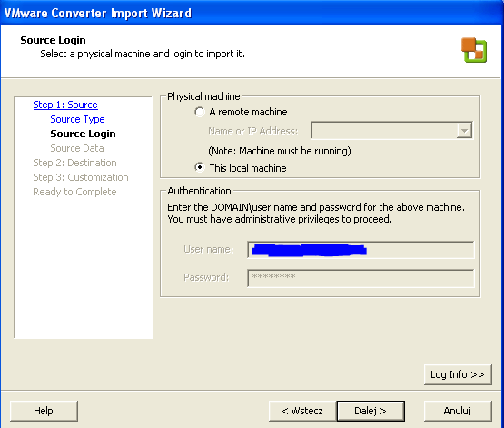Click the 'VMware Converter Import Wizard' title bar
504x428 pixels.
tap(252, 13)
